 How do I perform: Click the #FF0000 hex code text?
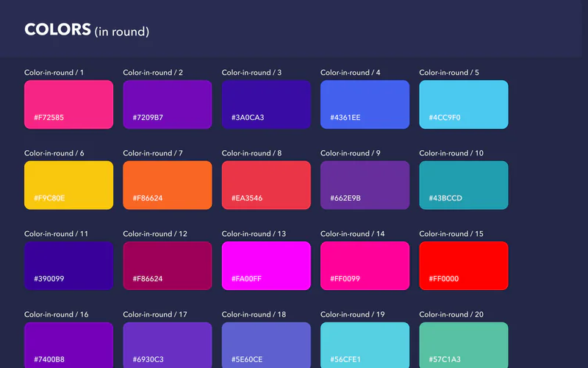tap(444, 279)
